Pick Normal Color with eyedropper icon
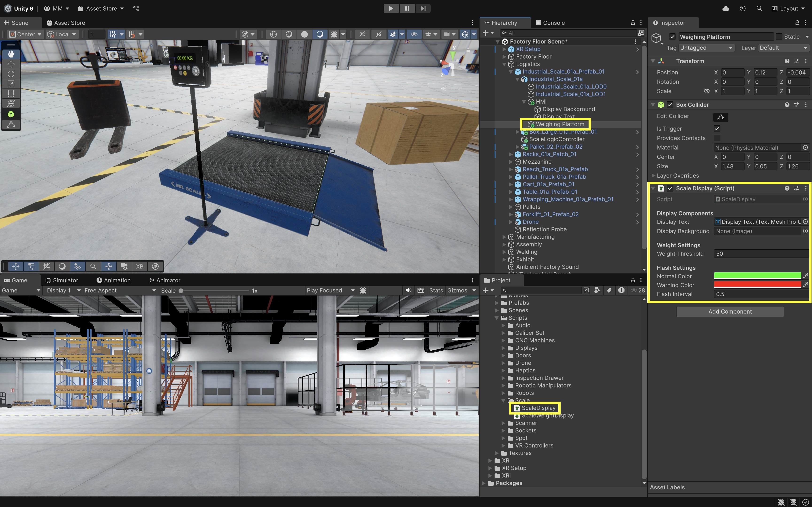 [805, 276]
